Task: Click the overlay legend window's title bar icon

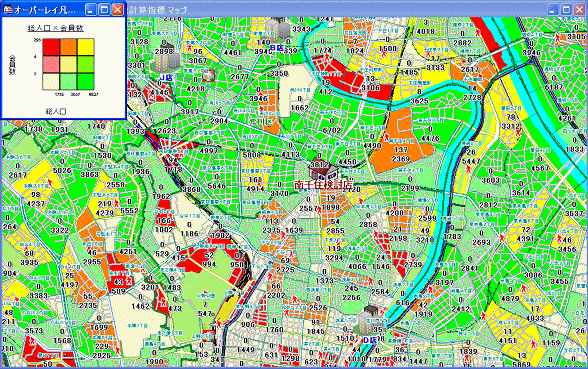Action: (x=8, y=10)
